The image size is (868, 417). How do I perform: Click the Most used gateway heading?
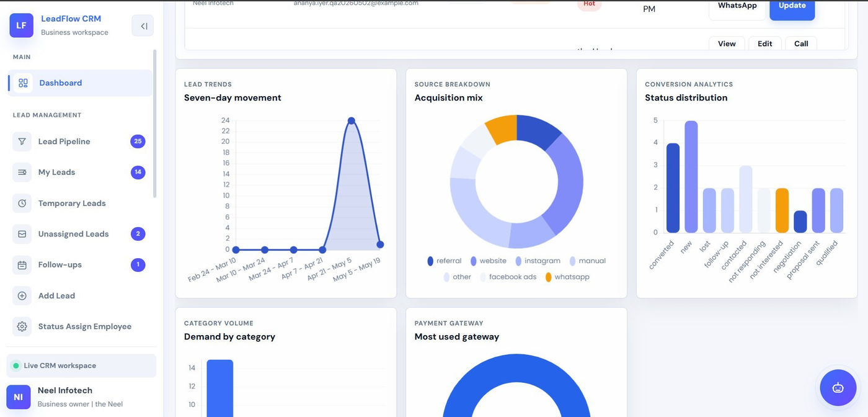457,336
